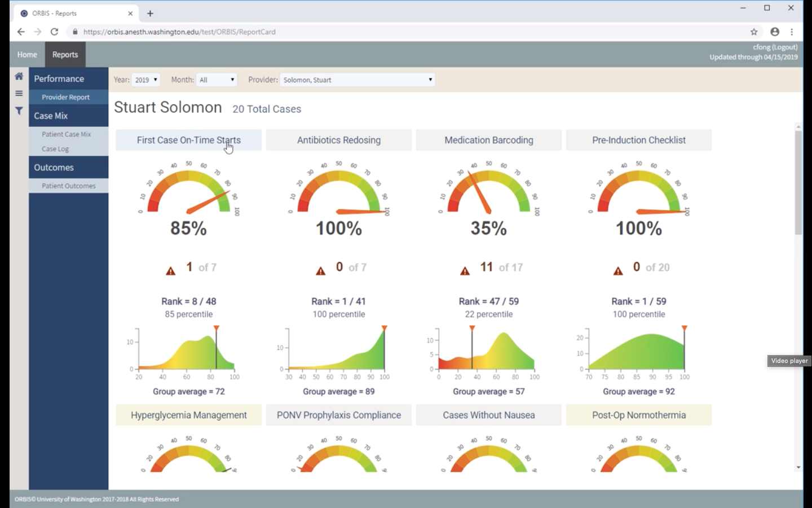Click the home icon in left sidebar
The image size is (812, 508).
click(x=19, y=76)
